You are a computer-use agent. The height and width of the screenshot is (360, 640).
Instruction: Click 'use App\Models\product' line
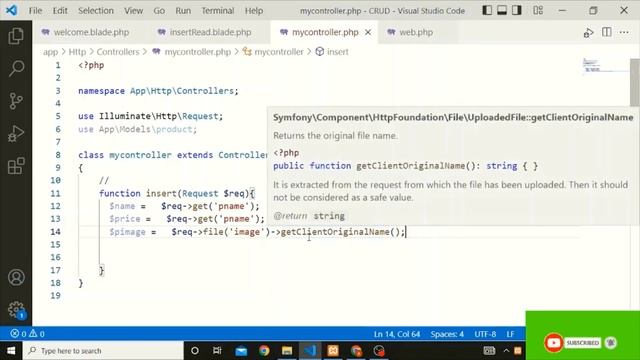pyautogui.click(x=138, y=129)
